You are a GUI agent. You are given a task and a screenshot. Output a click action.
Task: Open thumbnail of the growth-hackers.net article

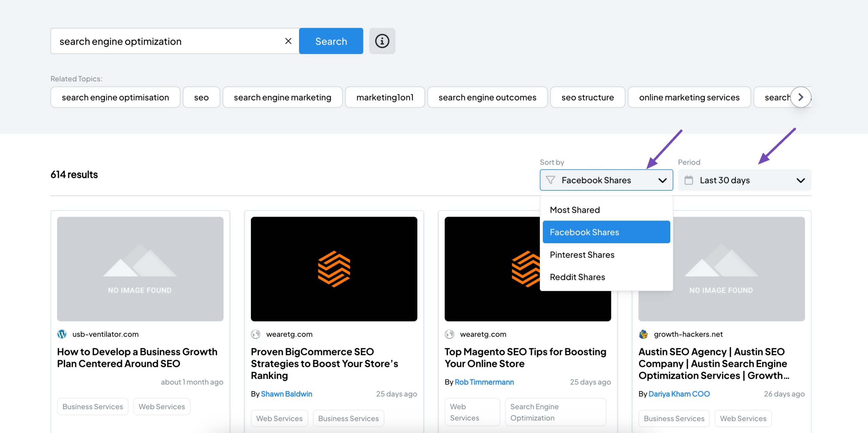(x=739, y=269)
